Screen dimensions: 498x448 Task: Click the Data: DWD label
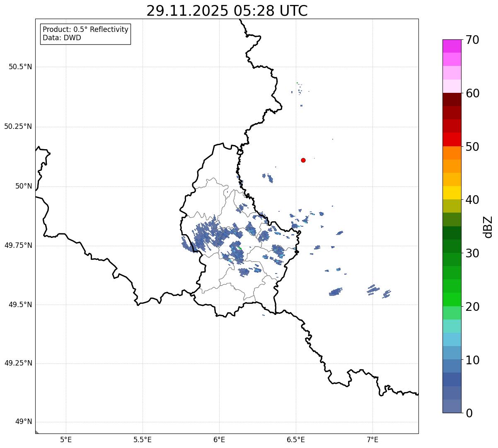click(62, 38)
